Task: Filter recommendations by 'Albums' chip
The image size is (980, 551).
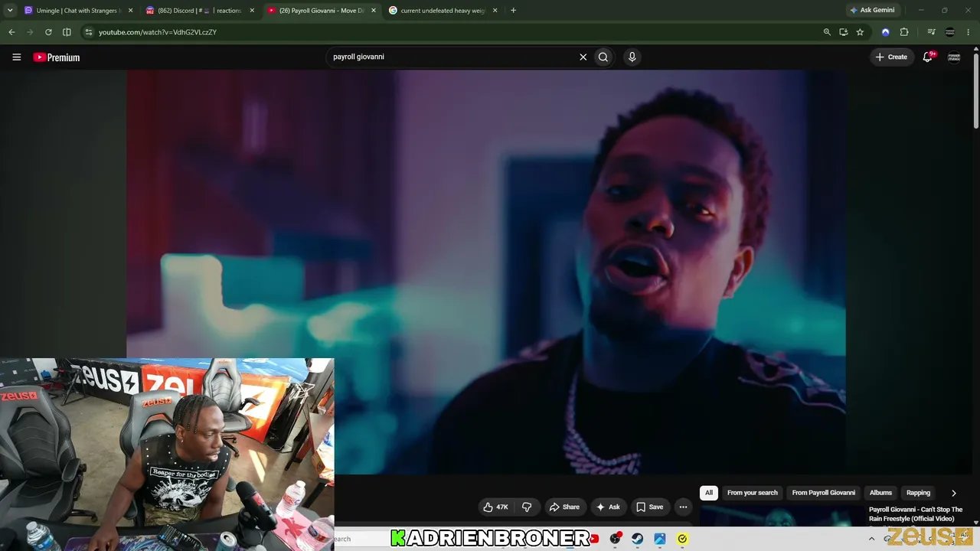Action: pos(880,493)
